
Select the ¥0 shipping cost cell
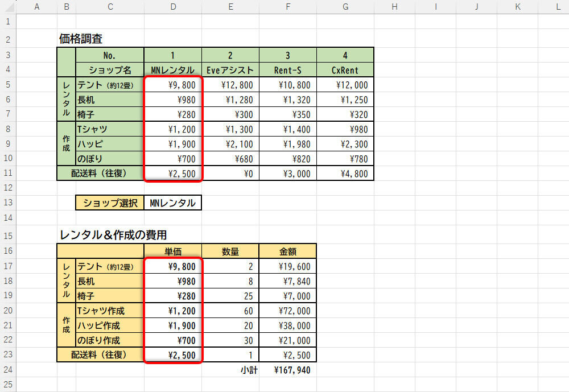tap(230, 174)
